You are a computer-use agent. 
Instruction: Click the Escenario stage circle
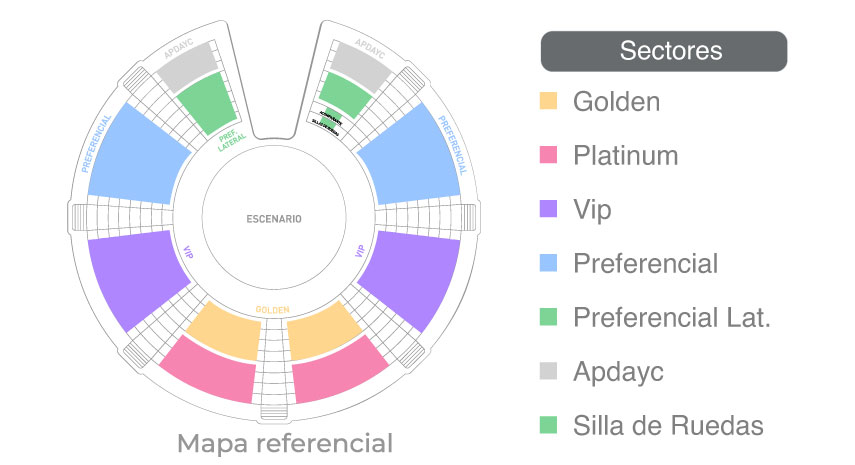[x=274, y=218]
